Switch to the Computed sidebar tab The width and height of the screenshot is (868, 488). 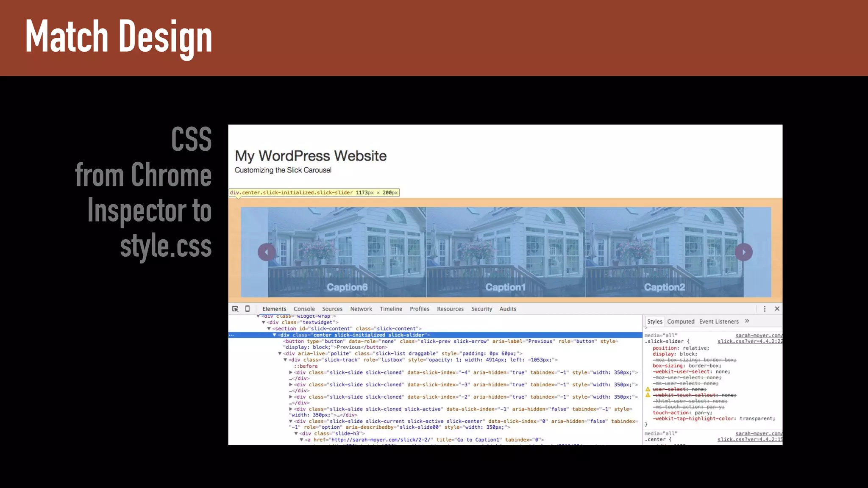681,322
